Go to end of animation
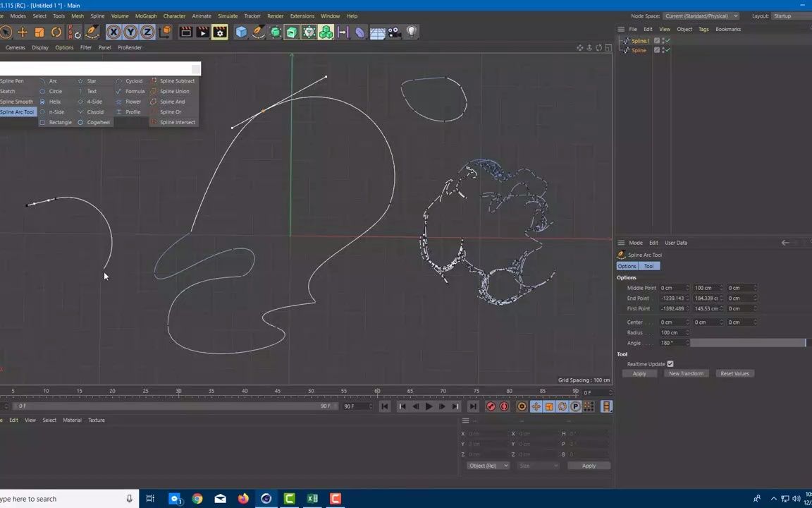Image resolution: width=812 pixels, height=508 pixels. point(473,407)
